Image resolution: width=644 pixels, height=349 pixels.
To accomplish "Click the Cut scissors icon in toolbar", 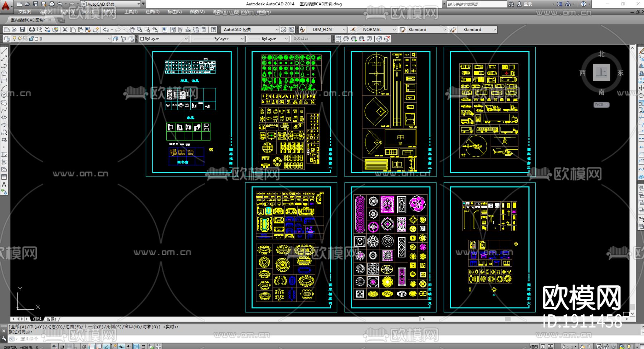I will (65, 30).
